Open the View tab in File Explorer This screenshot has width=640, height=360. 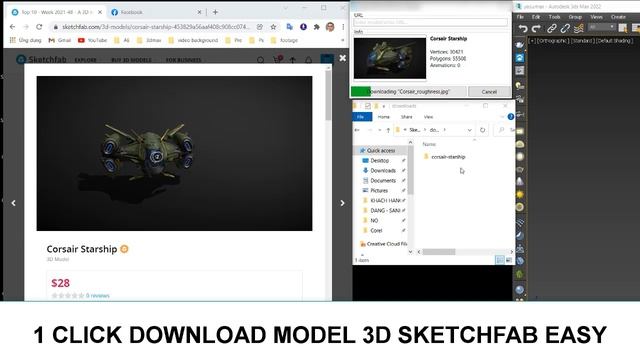pyautogui.click(x=428, y=117)
